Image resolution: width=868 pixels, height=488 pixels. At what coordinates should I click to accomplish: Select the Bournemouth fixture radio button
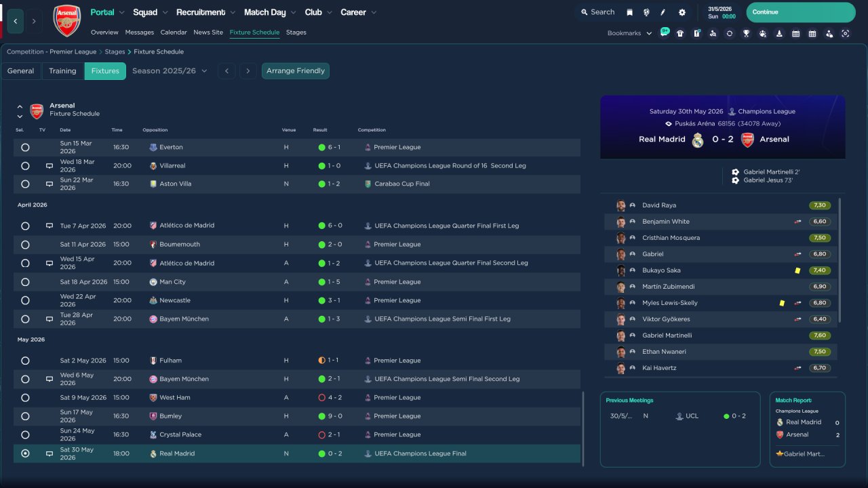click(x=25, y=244)
